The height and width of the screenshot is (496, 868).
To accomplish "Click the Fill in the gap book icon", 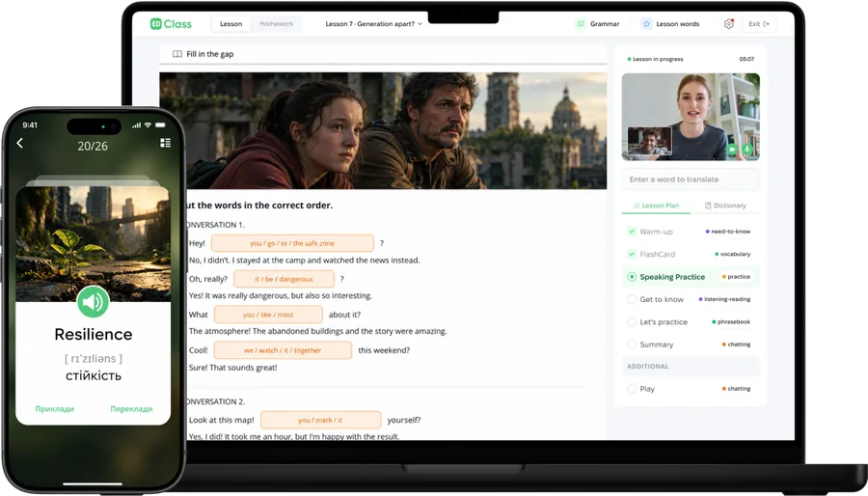I will [x=177, y=54].
